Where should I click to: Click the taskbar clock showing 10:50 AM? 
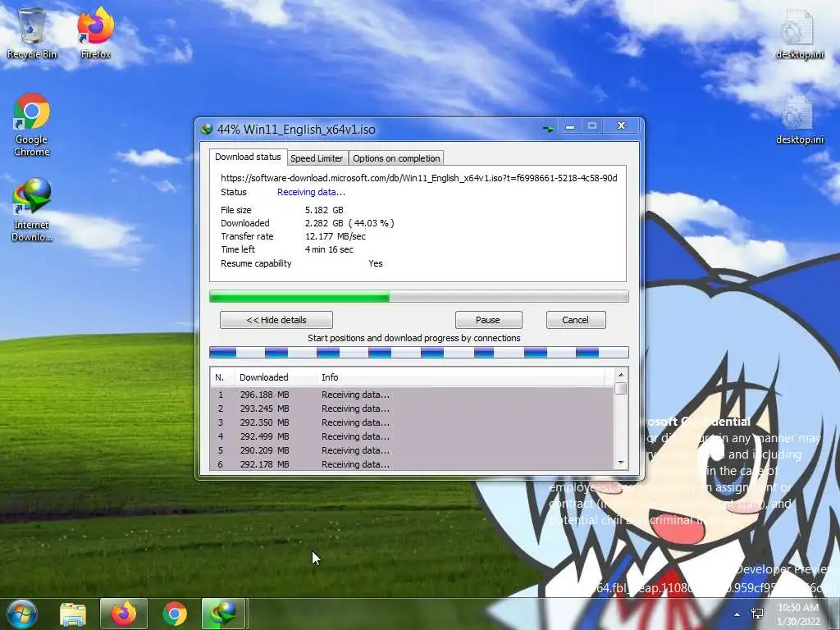tap(798, 614)
